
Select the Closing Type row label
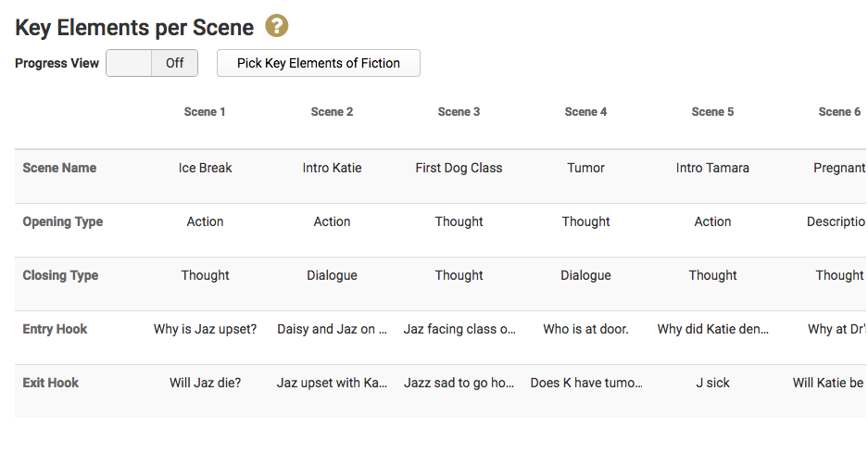(61, 275)
